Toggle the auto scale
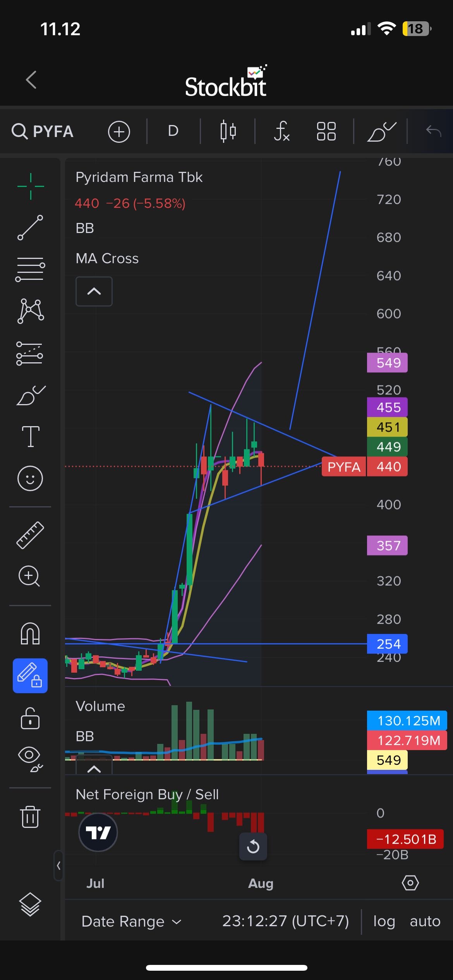 (425, 921)
